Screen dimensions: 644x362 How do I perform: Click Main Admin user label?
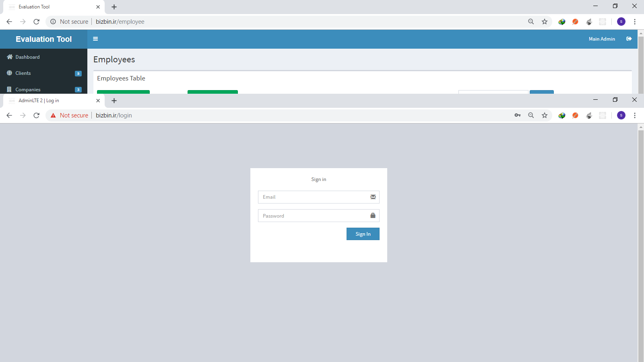[x=602, y=39]
